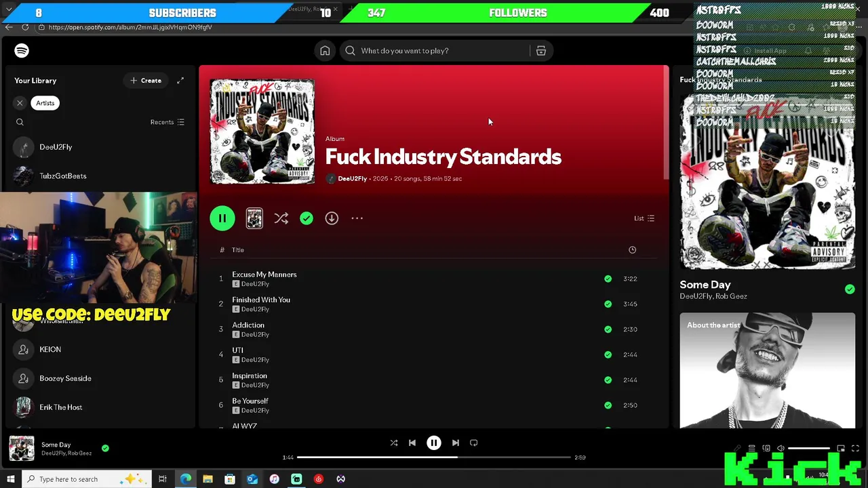The image size is (868, 488).
Task: Click the album preview thumbnail beside play button
Action: pos(254,218)
